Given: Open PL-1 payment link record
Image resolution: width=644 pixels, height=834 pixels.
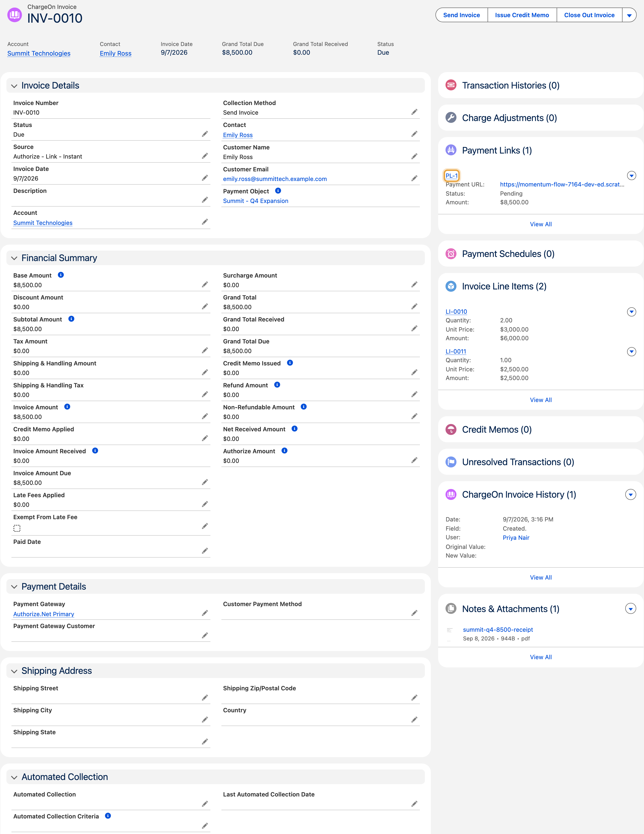Looking at the screenshot, I should 452,176.
